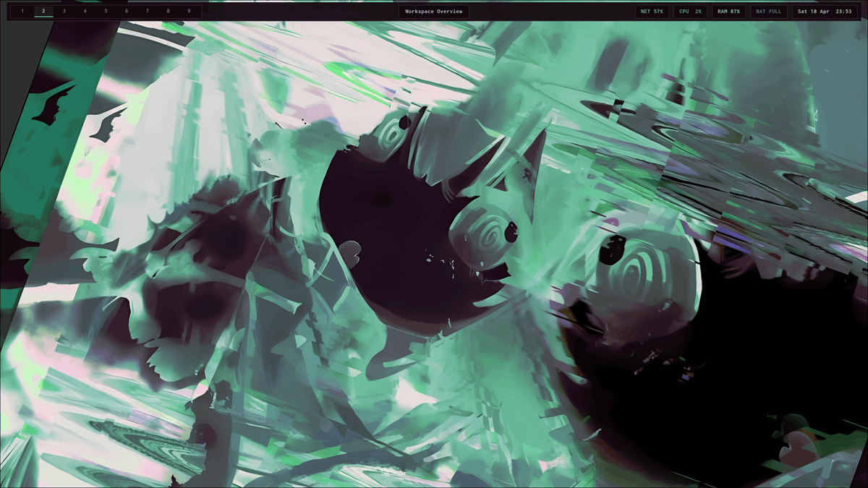This screenshot has width=868, height=488.
Task: Click the RAM 87% memory indicator
Action: 728,11
